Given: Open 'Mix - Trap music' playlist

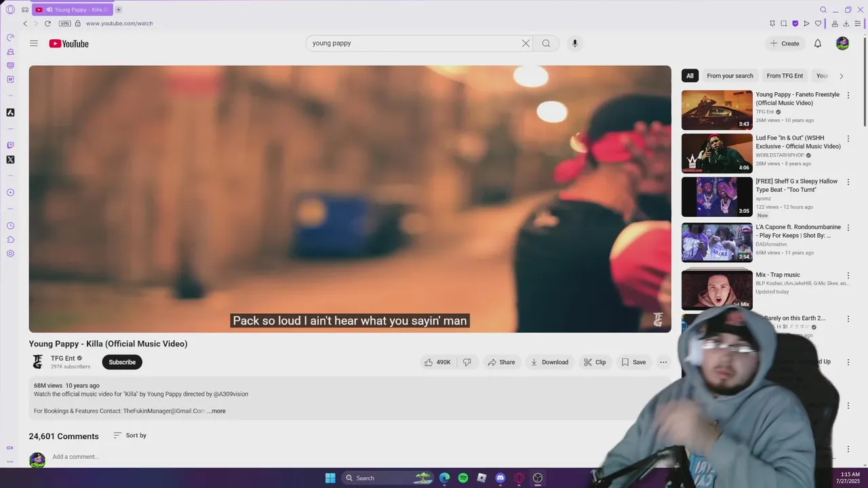Looking at the screenshot, I should point(778,274).
